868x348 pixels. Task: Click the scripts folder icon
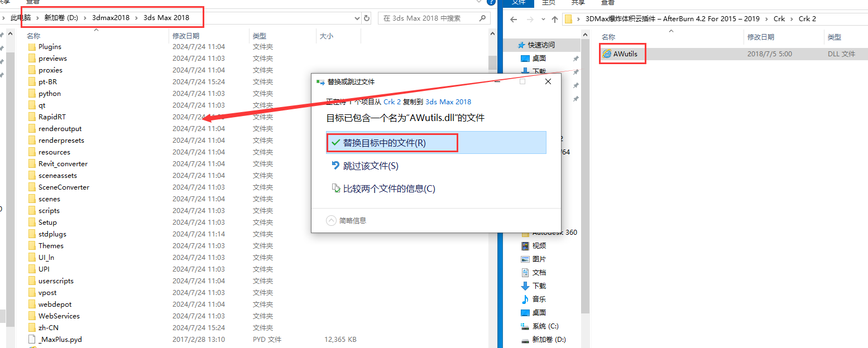pos(32,211)
